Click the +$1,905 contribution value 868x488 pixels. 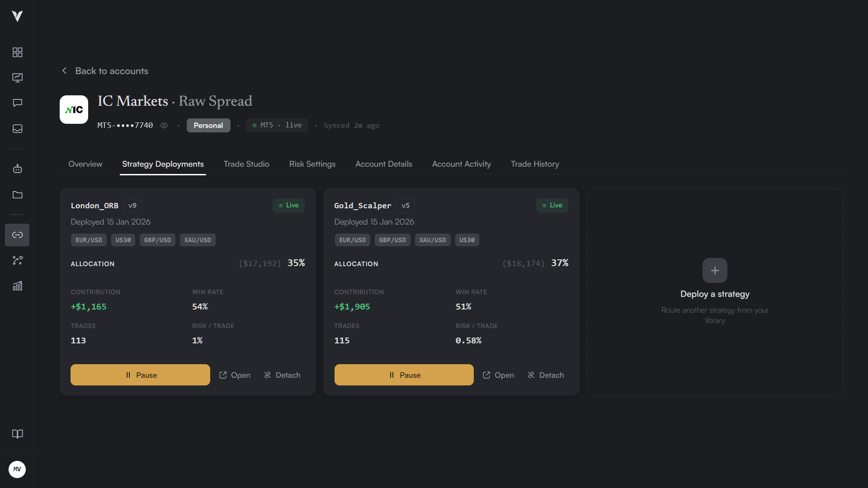pos(352,307)
